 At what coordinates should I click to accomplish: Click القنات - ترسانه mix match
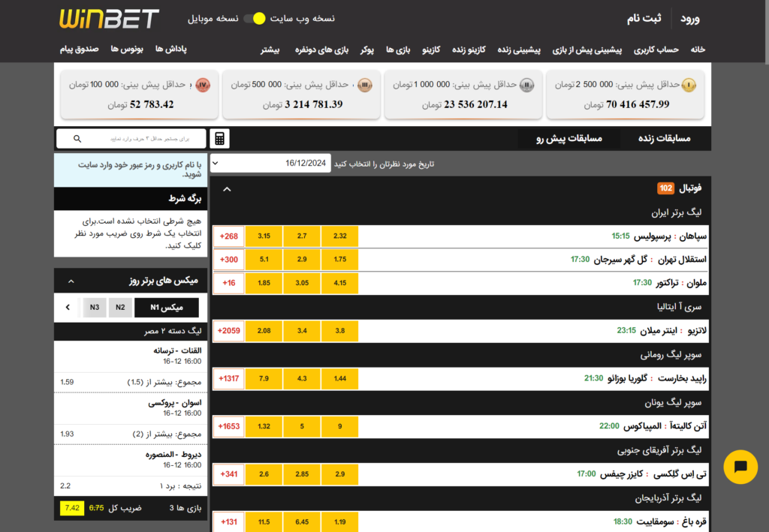[177, 350]
